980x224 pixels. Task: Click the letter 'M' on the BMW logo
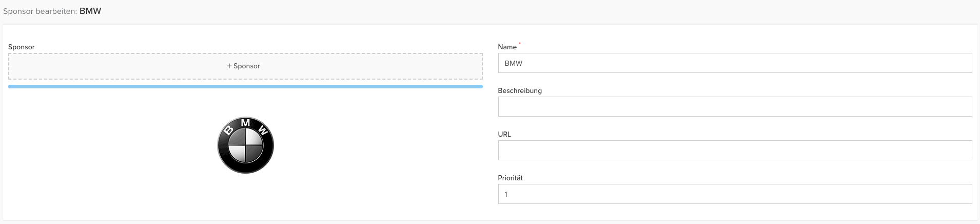coord(246,123)
